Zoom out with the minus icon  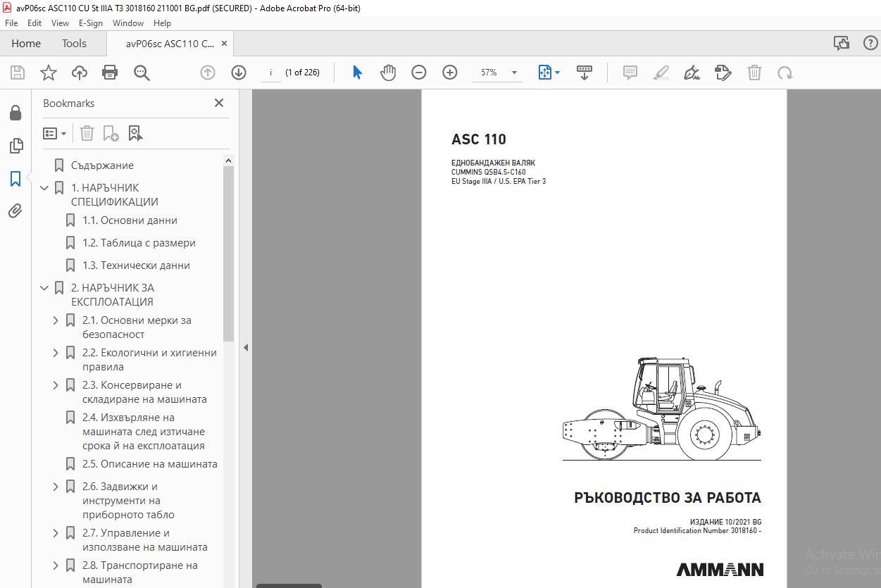click(419, 73)
